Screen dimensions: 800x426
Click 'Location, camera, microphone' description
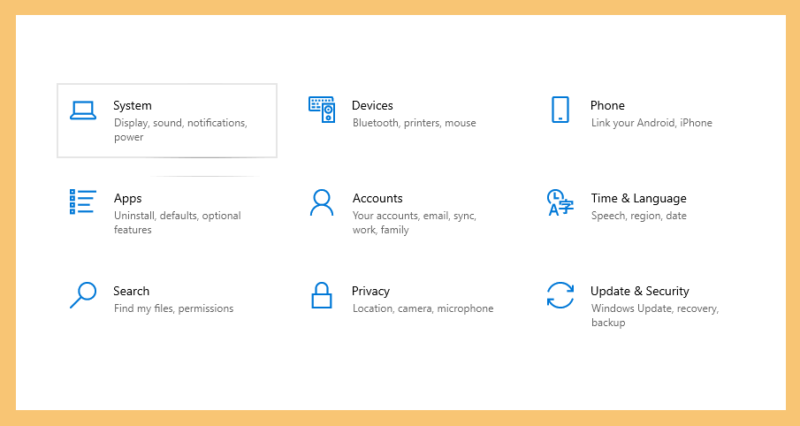pos(423,309)
